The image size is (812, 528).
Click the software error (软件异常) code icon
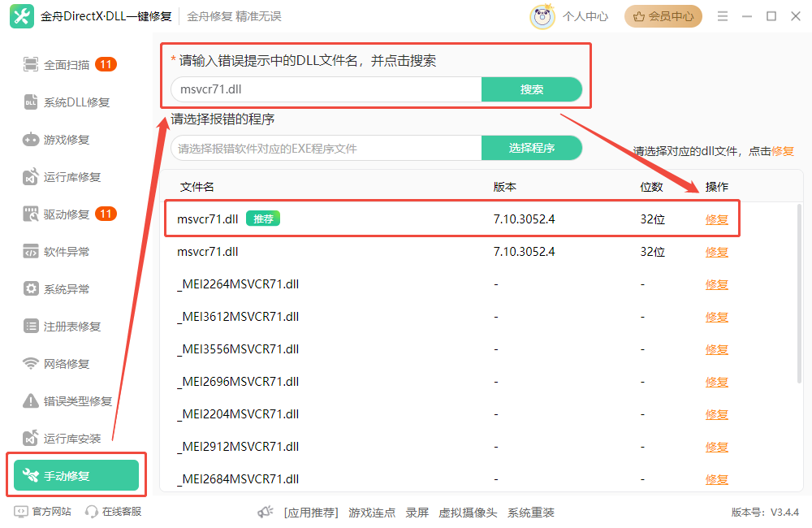pyautogui.click(x=31, y=251)
